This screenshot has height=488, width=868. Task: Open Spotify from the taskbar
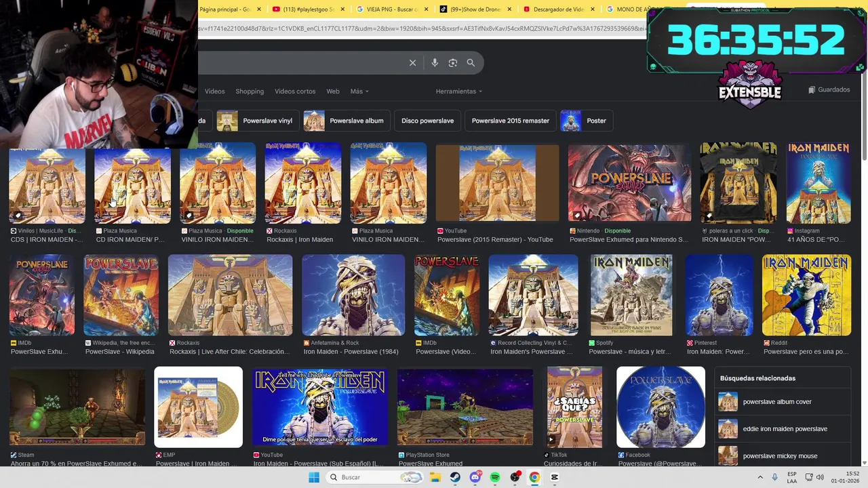tap(495, 477)
